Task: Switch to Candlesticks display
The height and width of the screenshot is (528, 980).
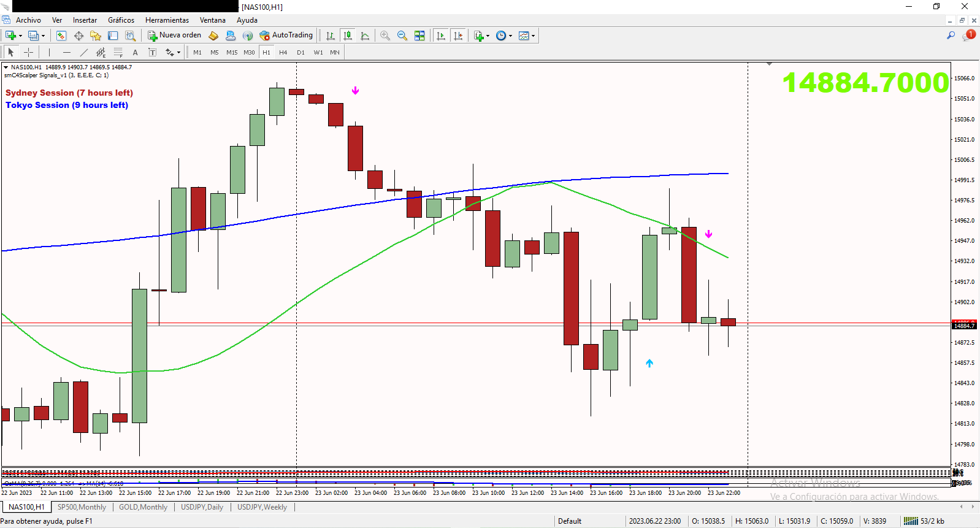Action: 348,36
